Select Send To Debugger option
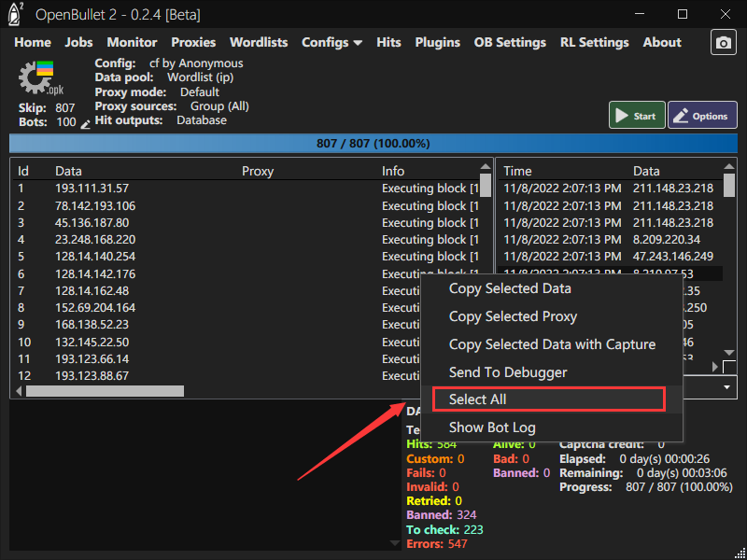Screen dimensions: 747x560 [508, 372]
